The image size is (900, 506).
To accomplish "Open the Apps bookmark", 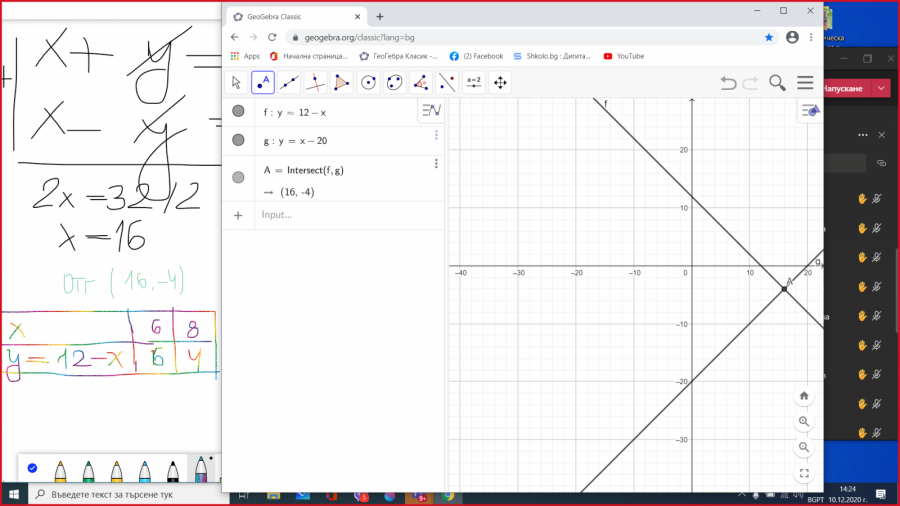I will point(245,56).
